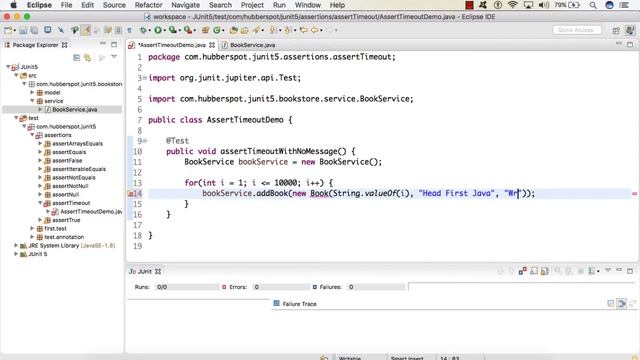The width and height of the screenshot is (640, 360).
Task: Click the JUnit progress bar
Action: 522,287
